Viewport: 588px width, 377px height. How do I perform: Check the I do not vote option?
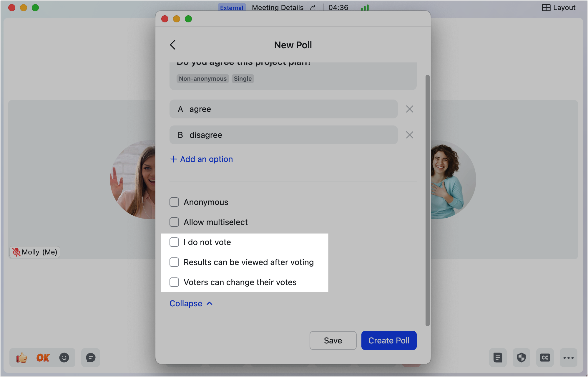pos(174,242)
